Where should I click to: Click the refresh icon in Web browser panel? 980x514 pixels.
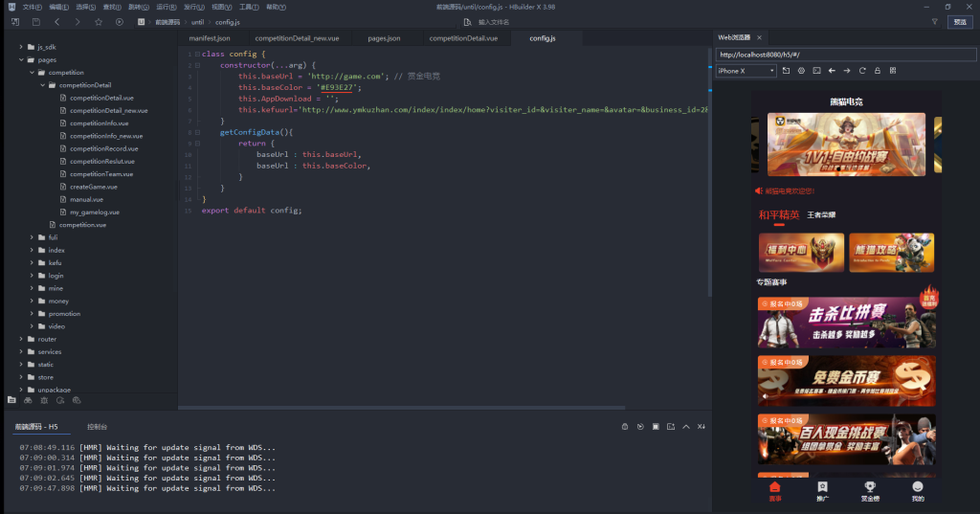pos(862,71)
